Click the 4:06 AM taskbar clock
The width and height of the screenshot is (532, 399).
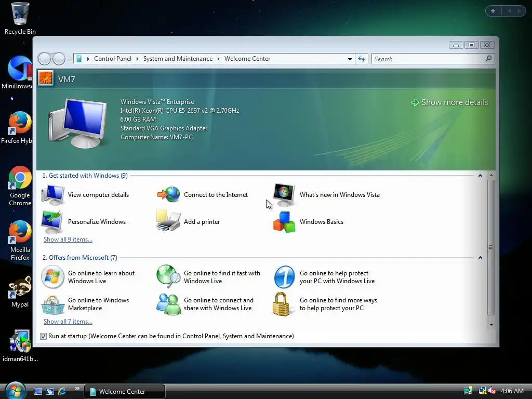[x=512, y=391]
